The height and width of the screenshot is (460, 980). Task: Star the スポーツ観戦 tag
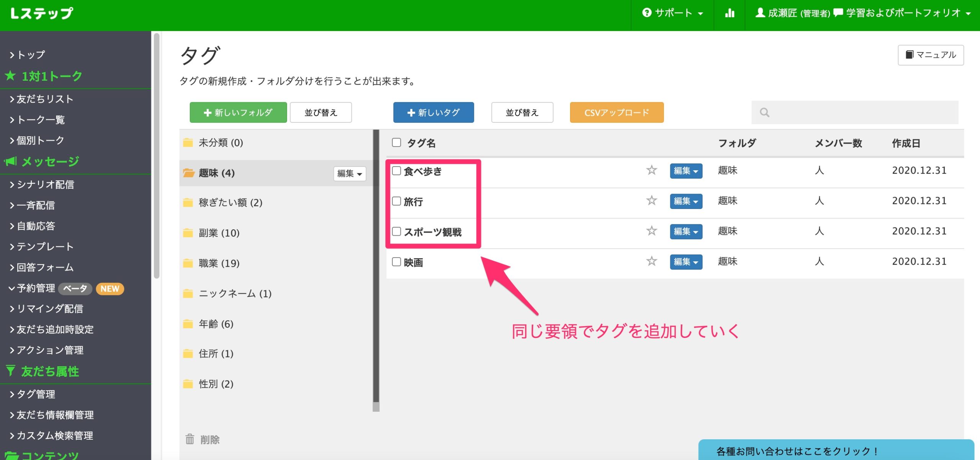point(652,231)
